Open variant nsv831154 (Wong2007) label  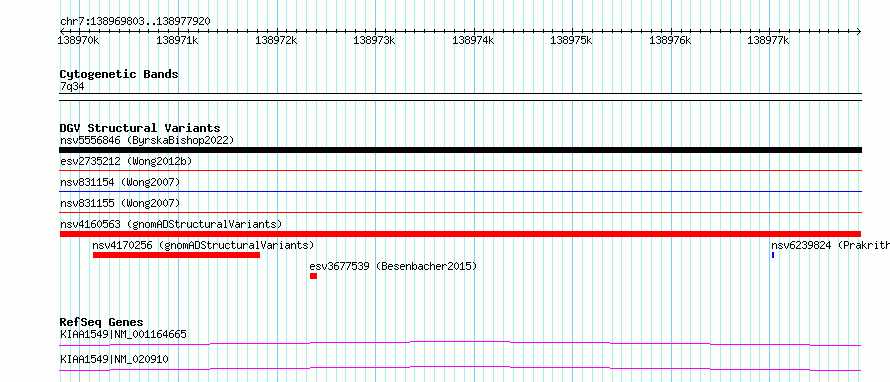coord(120,182)
